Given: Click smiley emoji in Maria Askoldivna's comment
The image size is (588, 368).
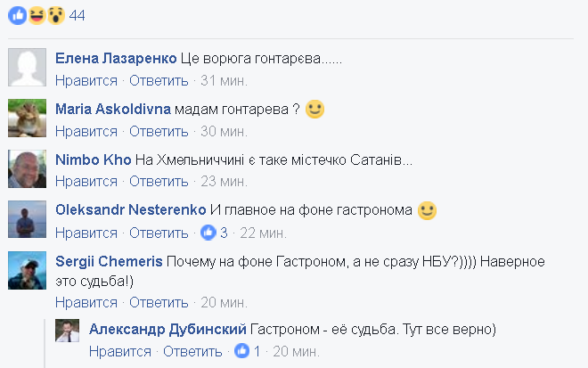Looking at the screenshot, I should click(x=314, y=110).
